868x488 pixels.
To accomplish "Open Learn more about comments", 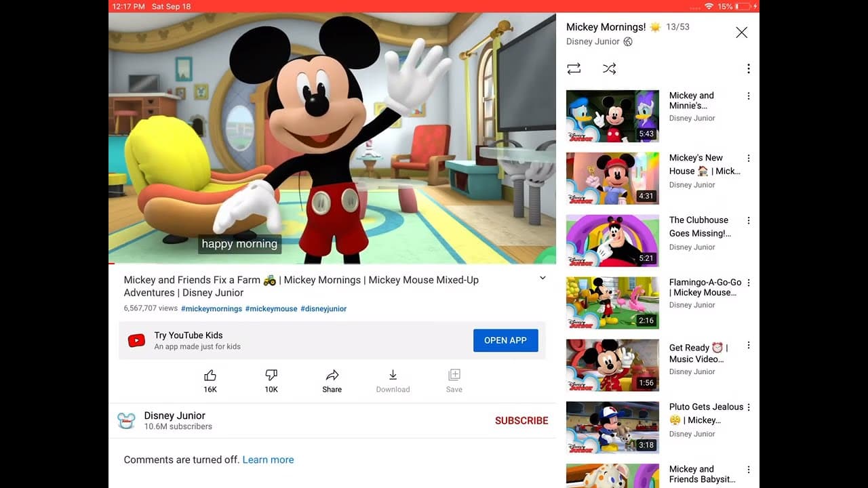I will [x=268, y=460].
